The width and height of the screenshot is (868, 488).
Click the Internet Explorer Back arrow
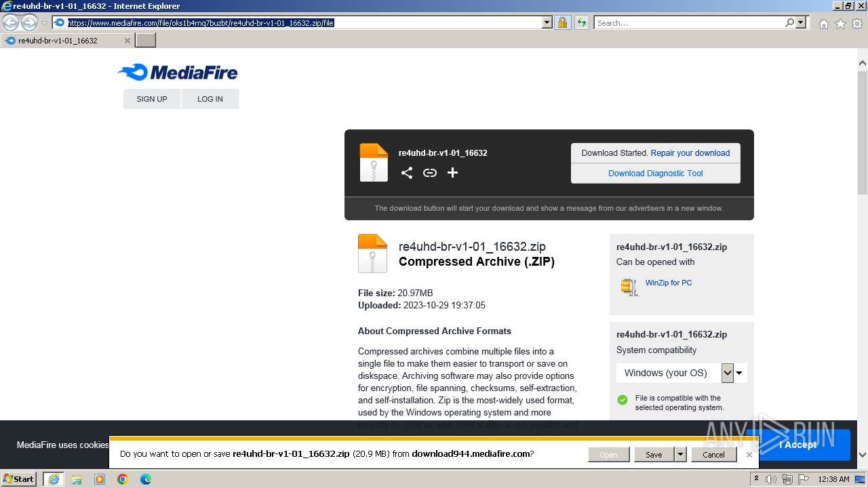pyautogui.click(x=11, y=22)
